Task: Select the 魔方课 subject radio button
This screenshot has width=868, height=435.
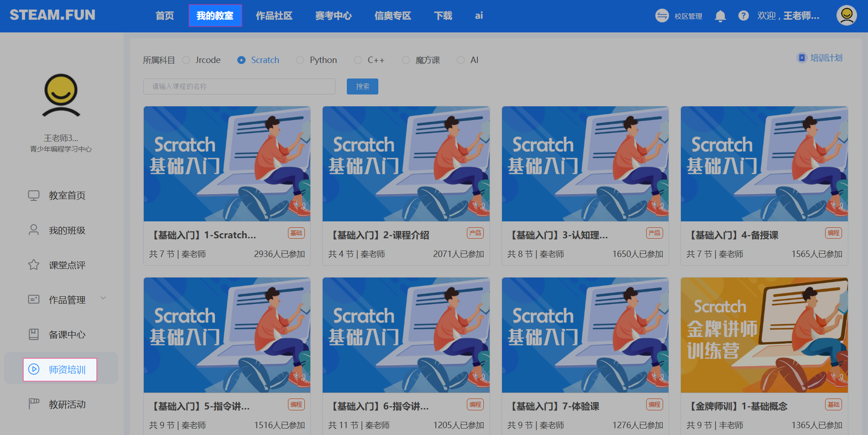Action: coord(406,60)
